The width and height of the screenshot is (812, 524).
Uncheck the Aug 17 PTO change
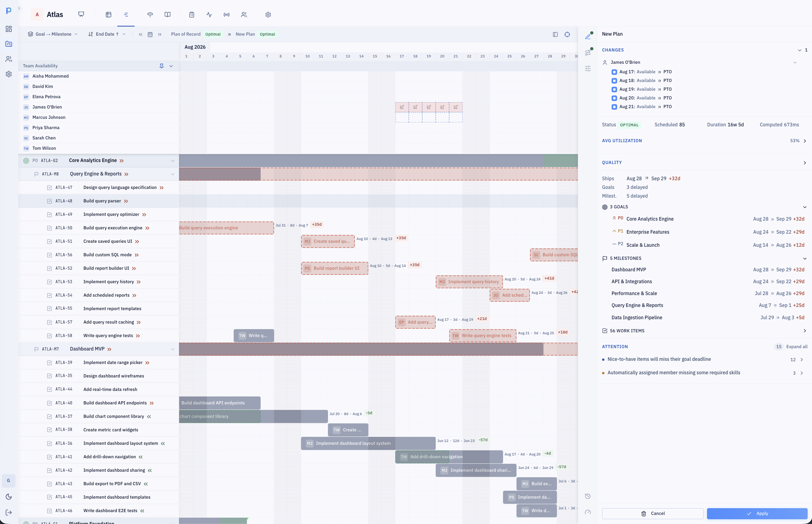614,72
